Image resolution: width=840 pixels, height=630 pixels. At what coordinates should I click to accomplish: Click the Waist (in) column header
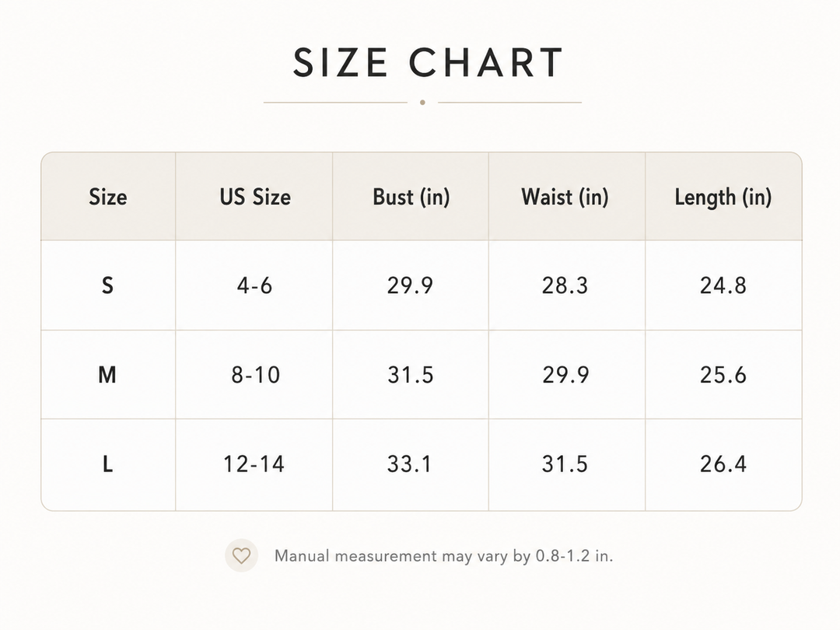tap(565, 197)
